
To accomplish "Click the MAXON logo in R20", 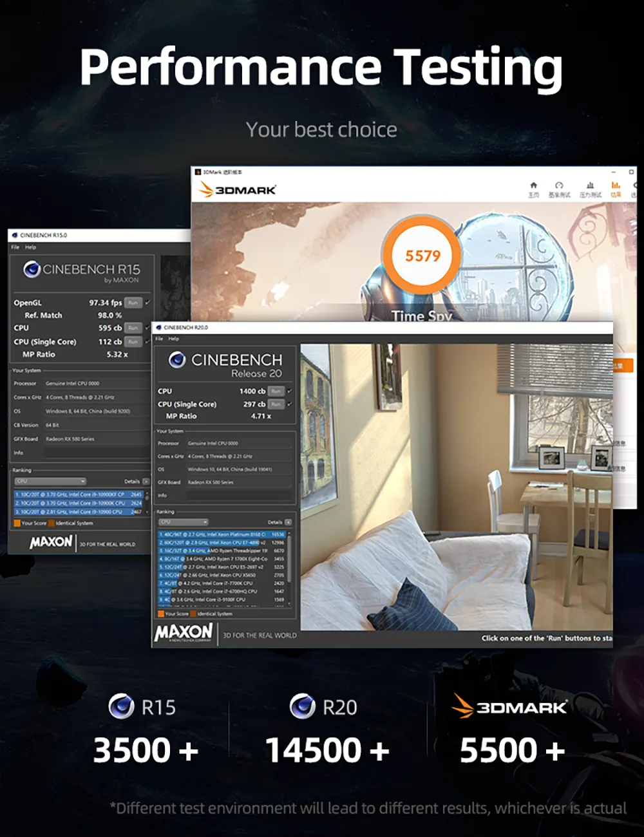I will coord(184,634).
